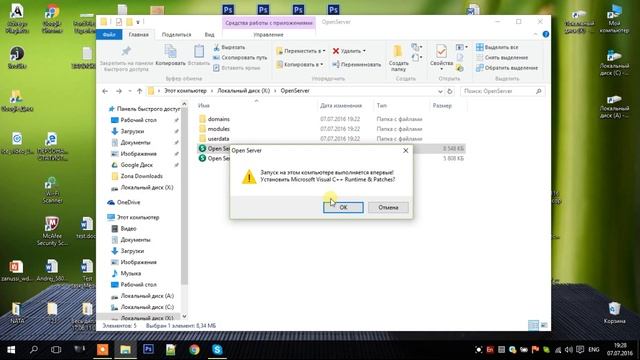Screen dimensions: 640x360
Task: Refresh the OpenServer folder view
Action: [450, 91]
